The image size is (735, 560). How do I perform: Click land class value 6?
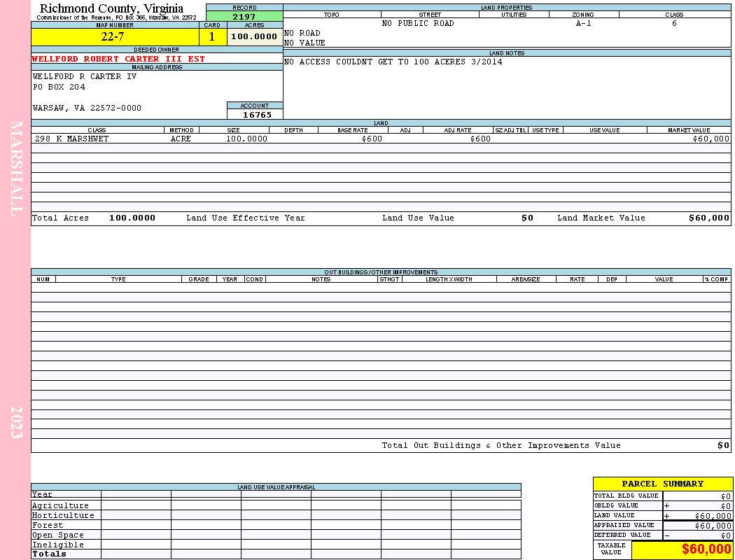(x=674, y=23)
